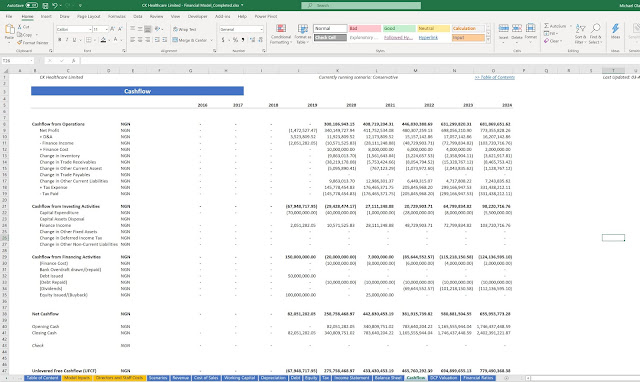Open the Developer ribbon tab
Image resolution: width=640 pixels, height=382 pixels.
point(198,16)
